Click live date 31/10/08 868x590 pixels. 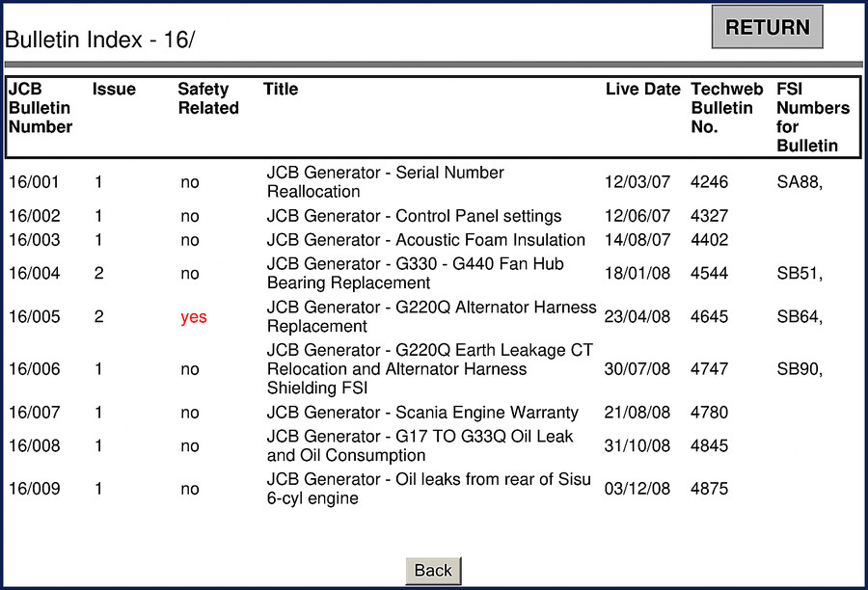(x=637, y=445)
